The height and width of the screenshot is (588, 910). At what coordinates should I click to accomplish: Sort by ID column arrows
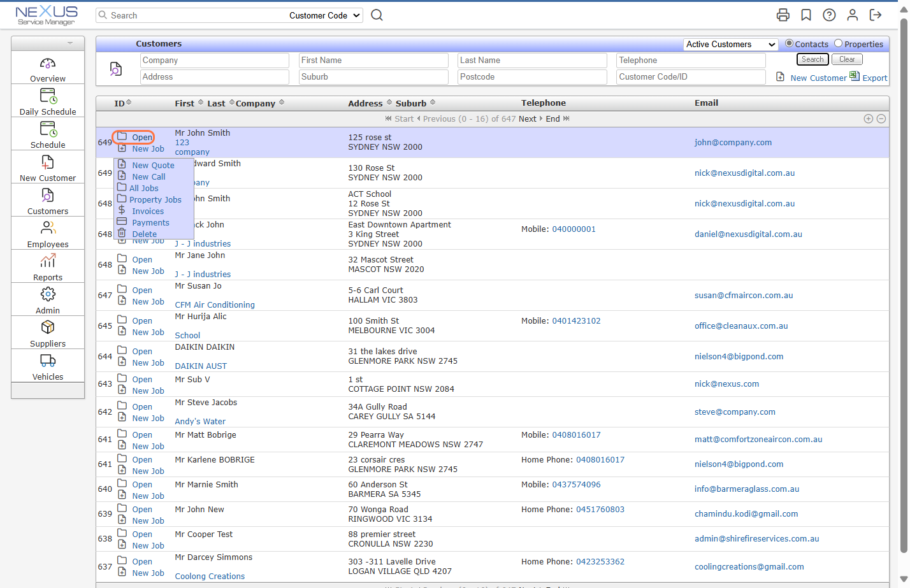[x=129, y=103]
